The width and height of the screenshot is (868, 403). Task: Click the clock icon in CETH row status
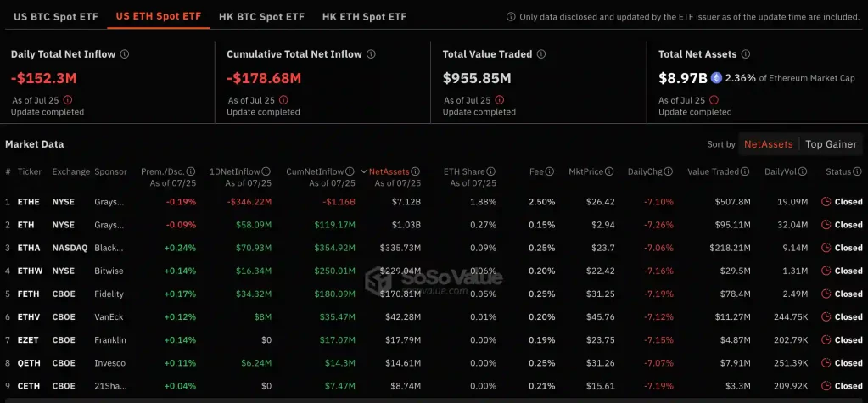(826, 386)
